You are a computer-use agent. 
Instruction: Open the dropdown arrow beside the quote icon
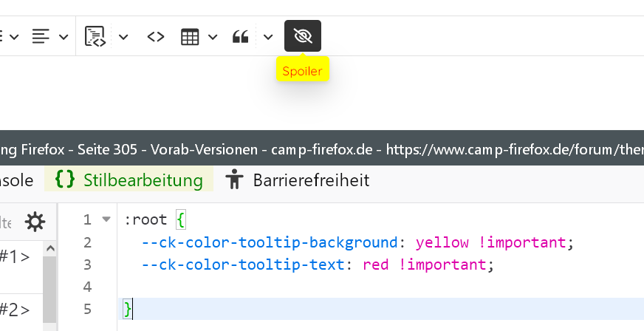pyautogui.click(x=268, y=36)
